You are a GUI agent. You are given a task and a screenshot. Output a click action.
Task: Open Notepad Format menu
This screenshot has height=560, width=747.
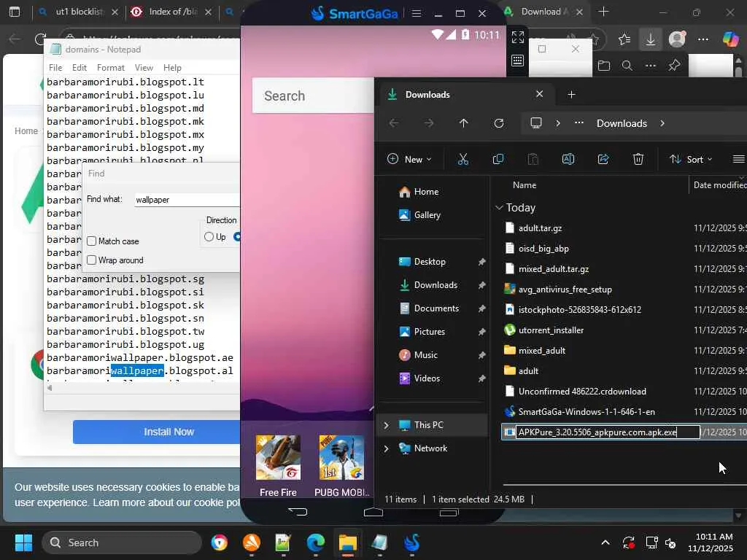[111, 68]
